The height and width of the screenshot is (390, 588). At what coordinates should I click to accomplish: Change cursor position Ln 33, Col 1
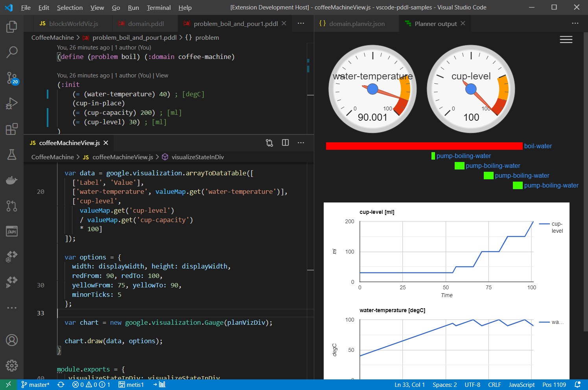point(409,385)
